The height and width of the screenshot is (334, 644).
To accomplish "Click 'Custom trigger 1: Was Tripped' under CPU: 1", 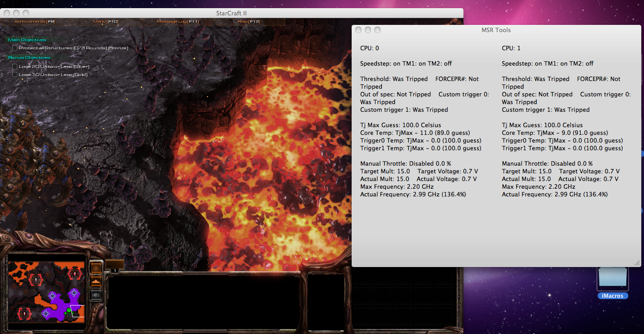I will click(x=546, y=110).
